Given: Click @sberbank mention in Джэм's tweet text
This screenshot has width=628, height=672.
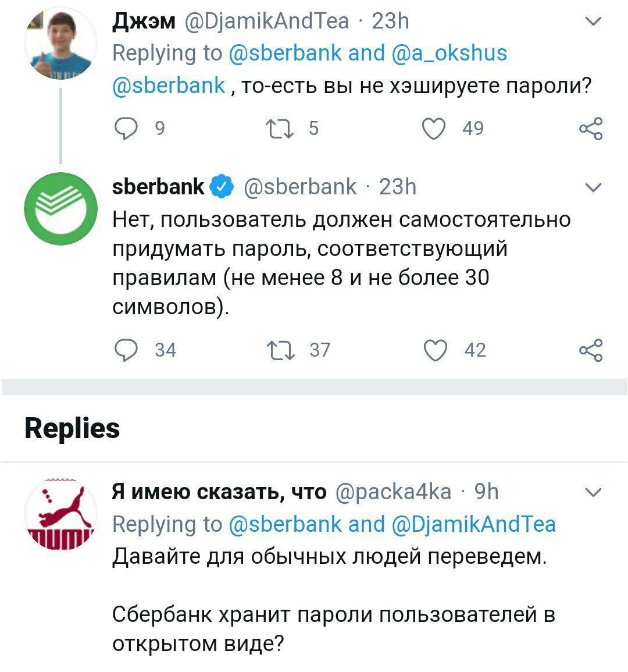Looking at the screenshot, I should pos(169,86).
